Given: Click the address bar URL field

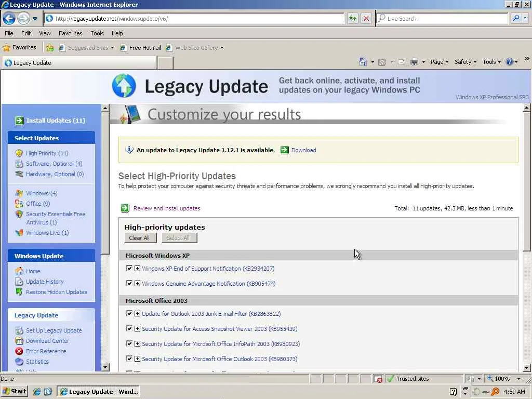Looking at the screenshot, I should tap(194, 18).
